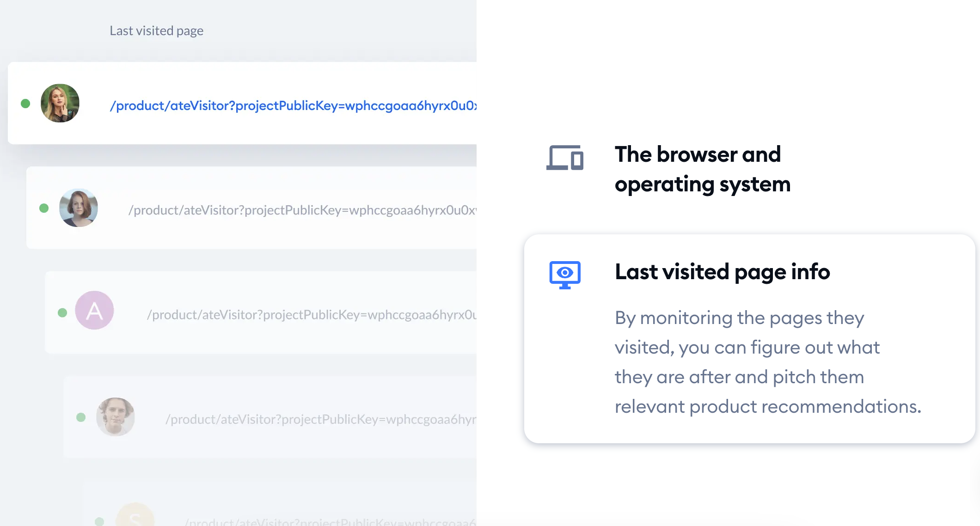Click the purple letter A avatar
Viewport: 980px width, 526px height.
pyautogui.click(x=95, y=310)
